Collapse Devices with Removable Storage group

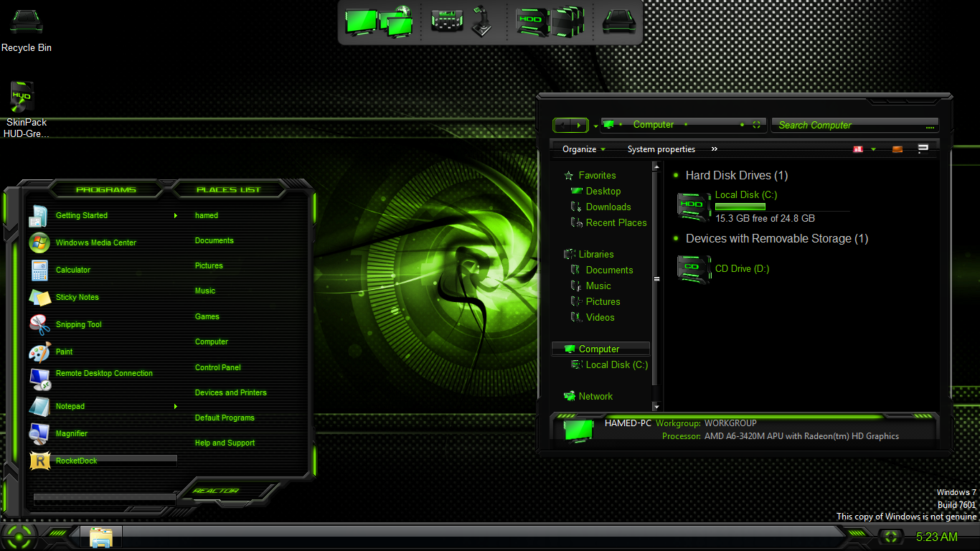pyautogui.click(x=676, y=238)
